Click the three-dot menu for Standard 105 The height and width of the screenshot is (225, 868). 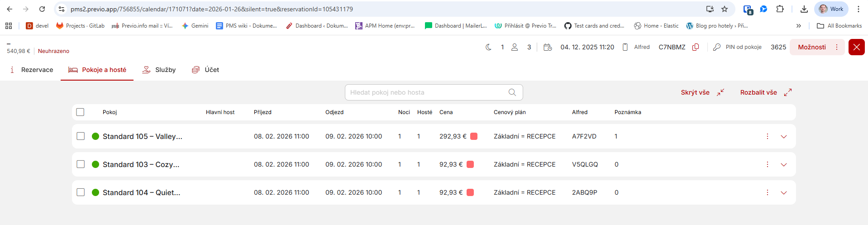tap(768, 136)
